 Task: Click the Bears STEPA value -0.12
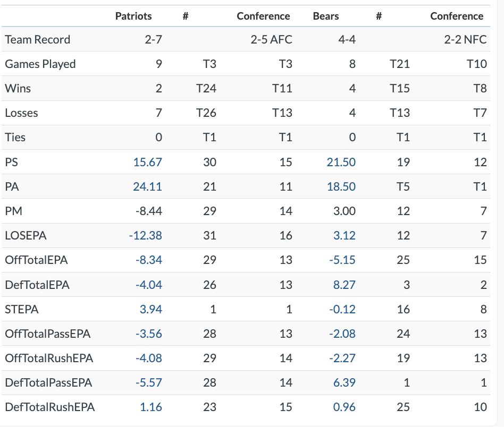tap(342, 309)
